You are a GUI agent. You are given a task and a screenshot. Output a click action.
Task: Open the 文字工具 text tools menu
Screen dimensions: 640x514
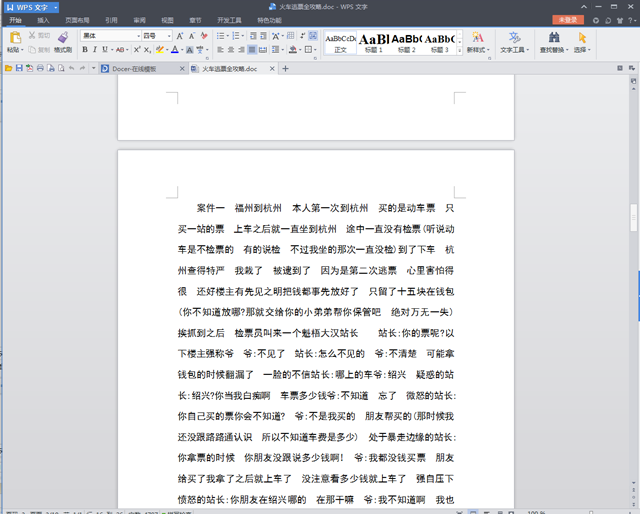(x=514, y=42)
